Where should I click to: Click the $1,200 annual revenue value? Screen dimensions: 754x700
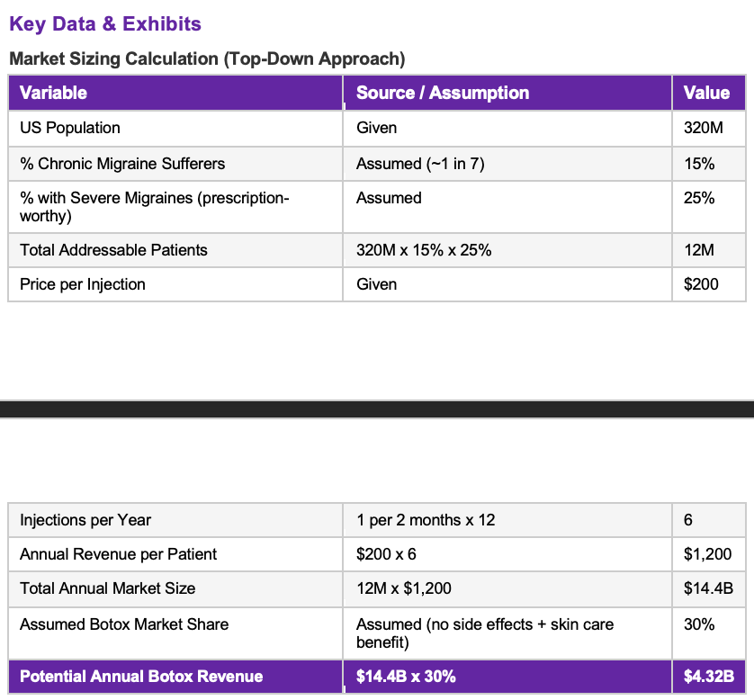pos(709,554)
